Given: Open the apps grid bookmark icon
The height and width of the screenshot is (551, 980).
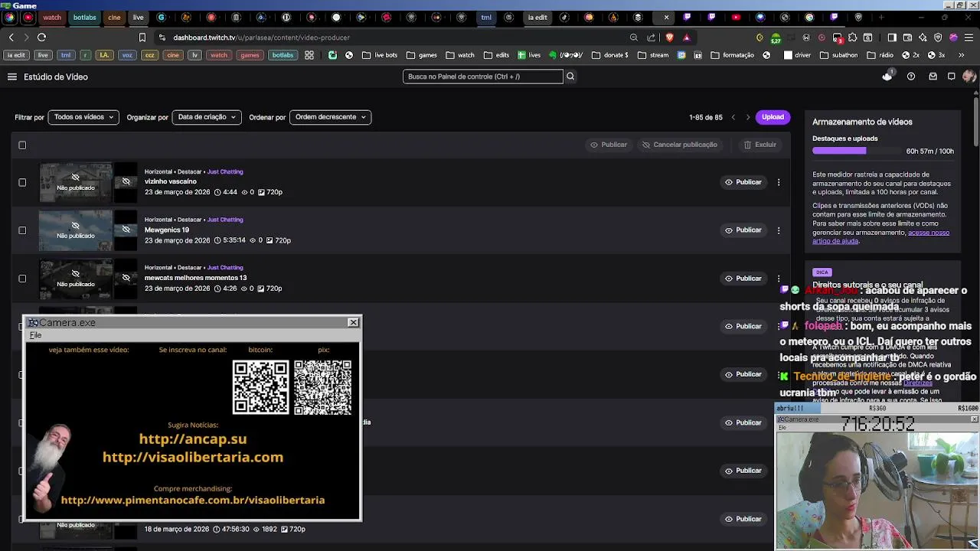Looking at the screenshot, I should [x=309, y=55].
